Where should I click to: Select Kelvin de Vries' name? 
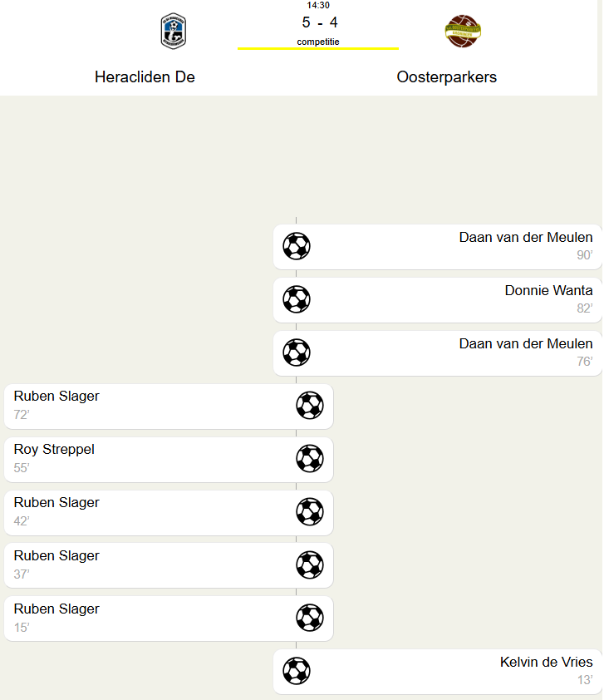(546, 663)
